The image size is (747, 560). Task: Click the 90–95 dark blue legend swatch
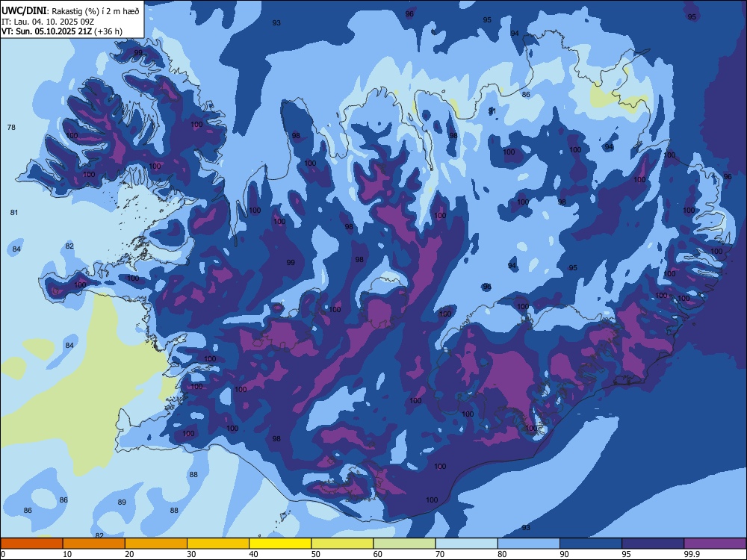pos(591,544)
